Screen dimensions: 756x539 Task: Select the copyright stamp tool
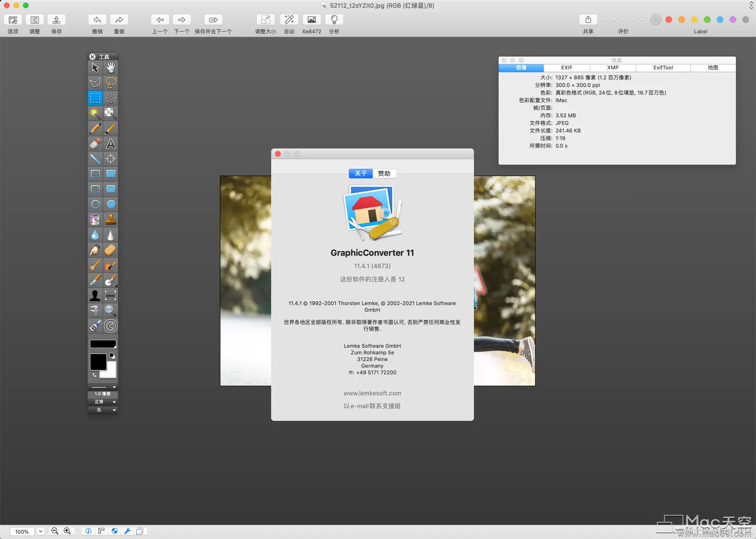[111, 326]
